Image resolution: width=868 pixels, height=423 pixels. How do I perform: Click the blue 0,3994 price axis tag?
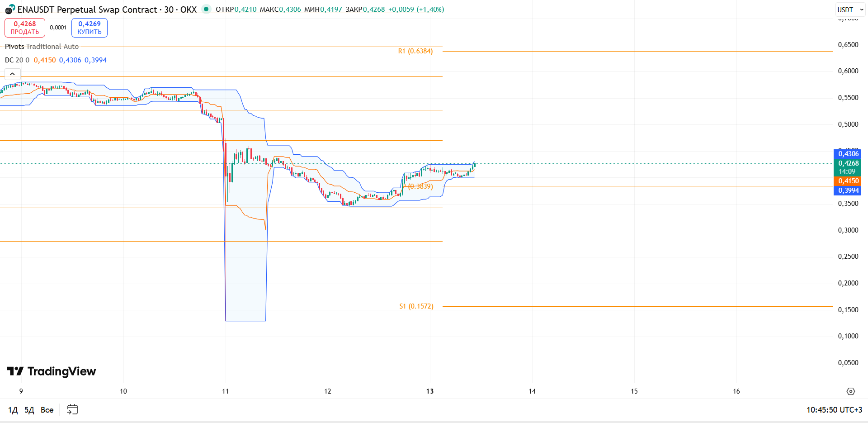(x=847, y=190)
